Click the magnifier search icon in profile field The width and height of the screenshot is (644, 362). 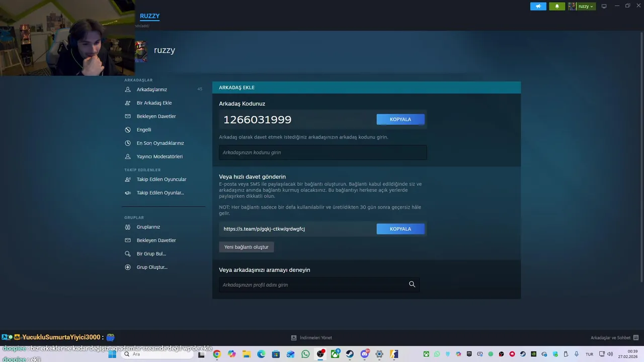coord(412,285)
